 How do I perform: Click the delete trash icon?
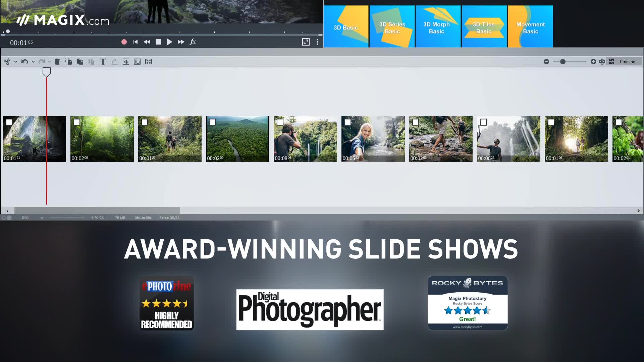click(57, 62)
